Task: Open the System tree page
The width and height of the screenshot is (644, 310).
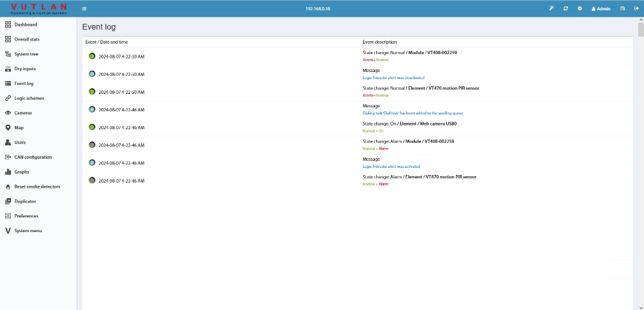Action: coord(26,54)
